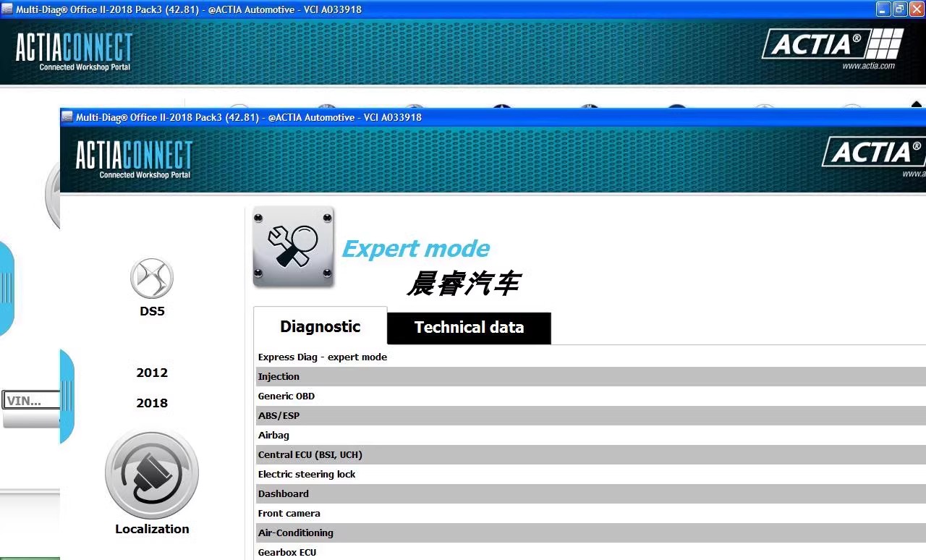The width and height of the screenshot is (926, 560).
Task: Switch to the Technical data tab
Action: point(469,328)
